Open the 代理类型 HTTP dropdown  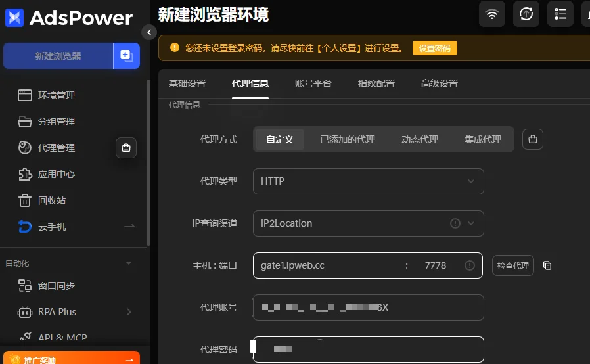[x=369, y=181]
